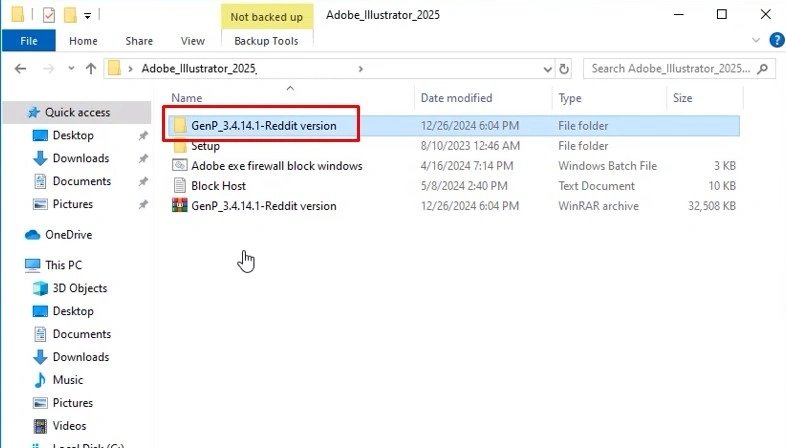
Task: Open recent locations dropdown arrow
Action: point(71,69)
